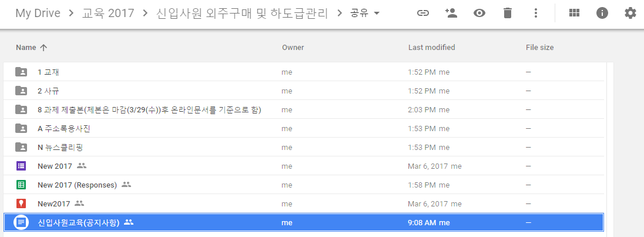The width and height of the screenshot is (644, 237).
Task: Switch to grid view layout
Action: pos(574,13)
